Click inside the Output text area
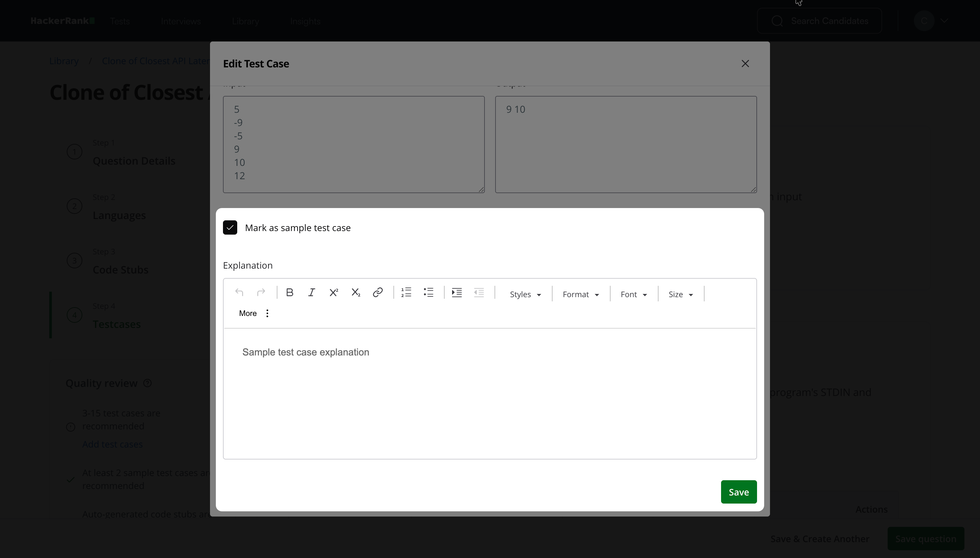This screenshot has width=980, height=558. [x=626, y=145]
